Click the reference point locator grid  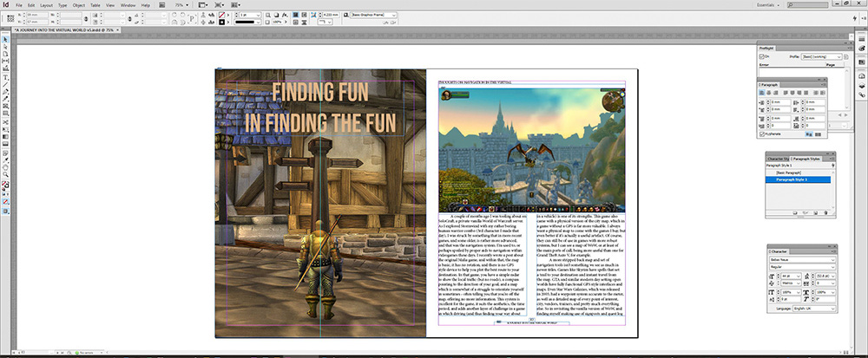coord(10,18)
